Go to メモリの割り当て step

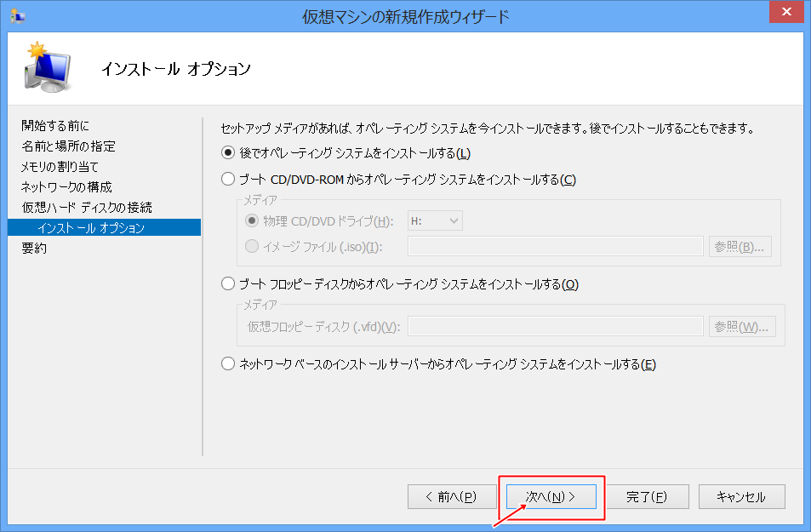(60, 167)
